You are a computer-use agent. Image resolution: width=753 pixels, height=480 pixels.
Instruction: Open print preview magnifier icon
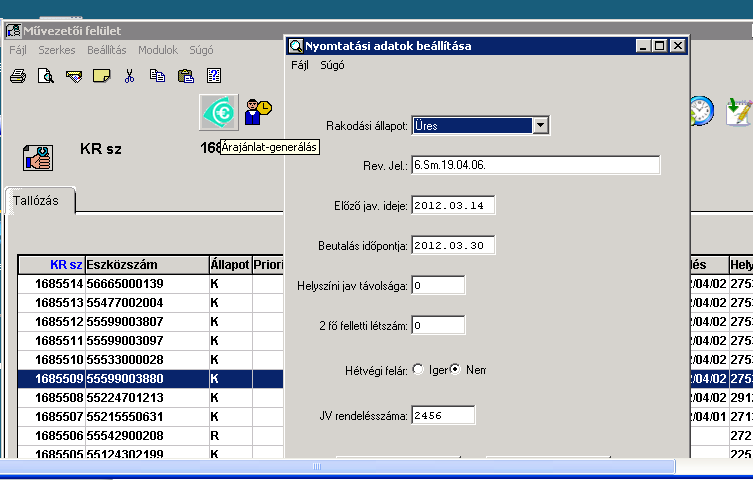[46, 76]
